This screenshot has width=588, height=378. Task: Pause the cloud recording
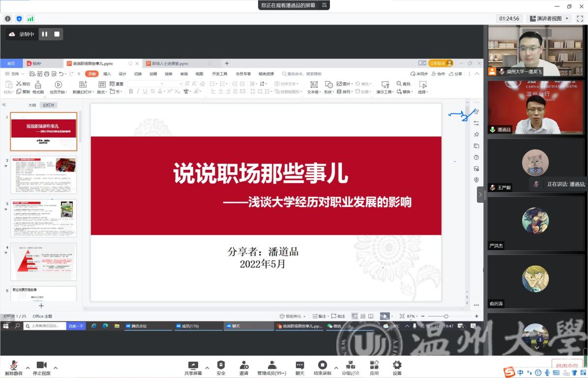(45, 34)
